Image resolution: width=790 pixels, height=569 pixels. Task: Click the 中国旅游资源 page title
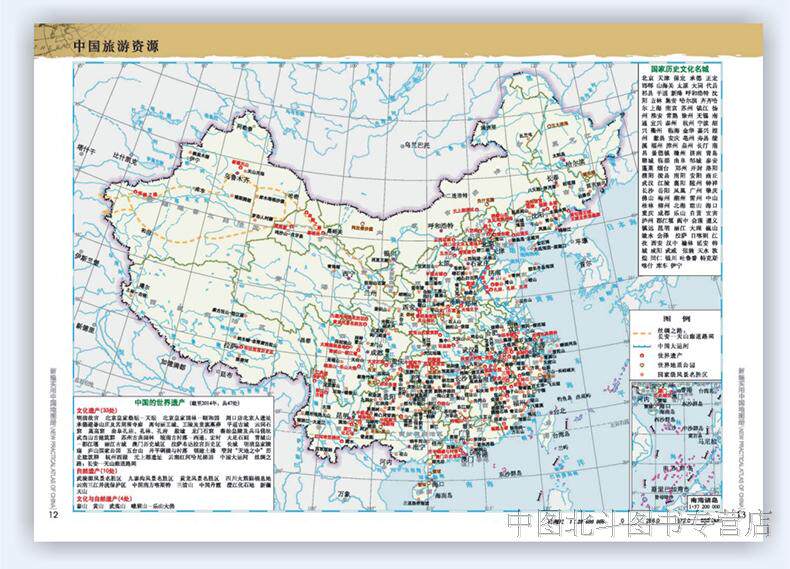[116, 46]
